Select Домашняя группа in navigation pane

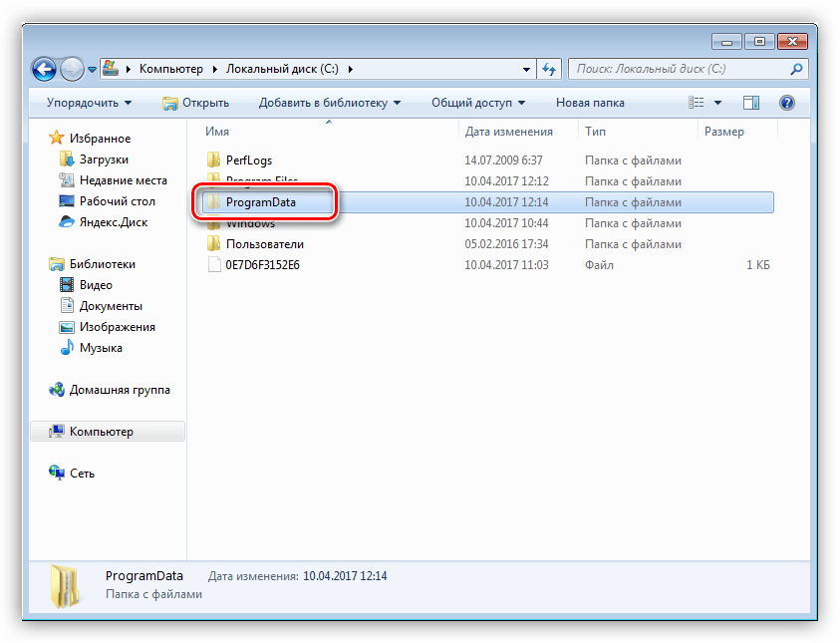[120, 390]
